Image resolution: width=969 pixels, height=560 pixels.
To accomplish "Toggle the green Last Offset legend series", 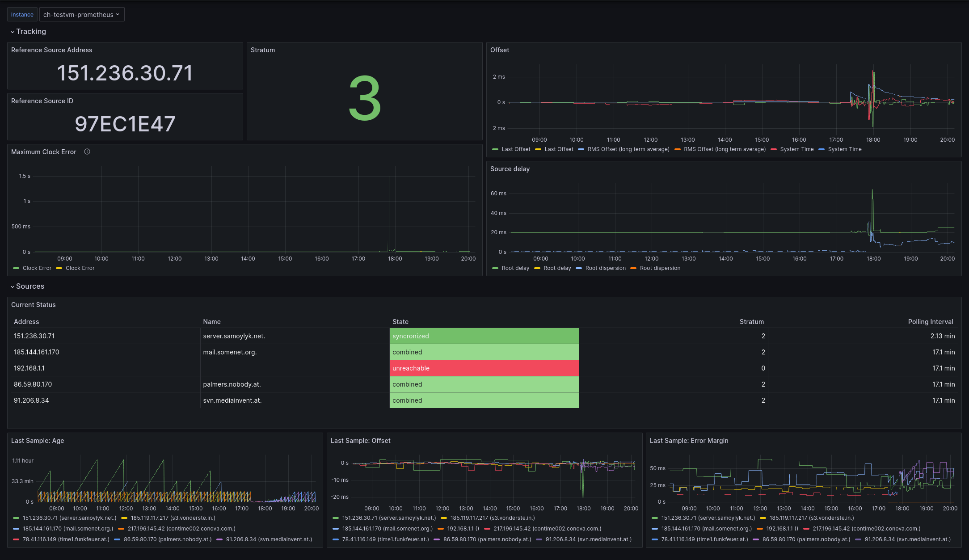I will pos(515,149).
